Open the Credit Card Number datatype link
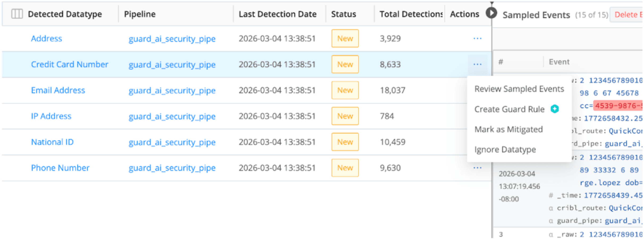The image size is (644, 239). click(x=70, y=64)
